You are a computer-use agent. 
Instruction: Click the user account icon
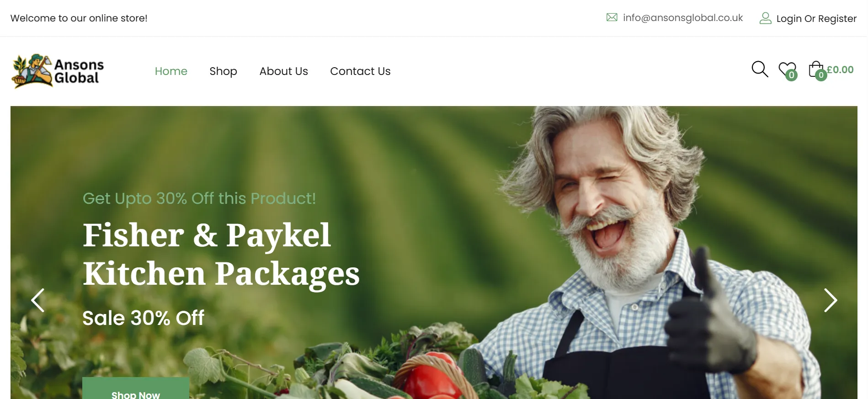coord(765,18)
